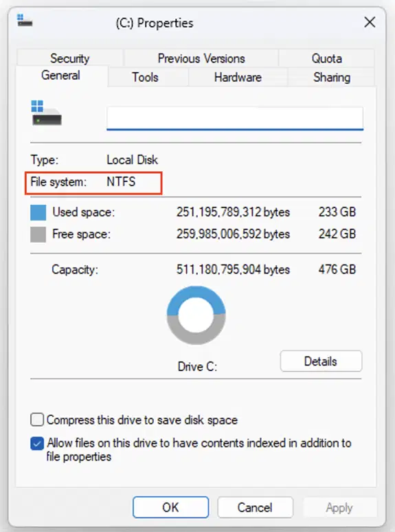Click the drive label text field
This screenshot has height=532, width=395.
pos(235,118)
